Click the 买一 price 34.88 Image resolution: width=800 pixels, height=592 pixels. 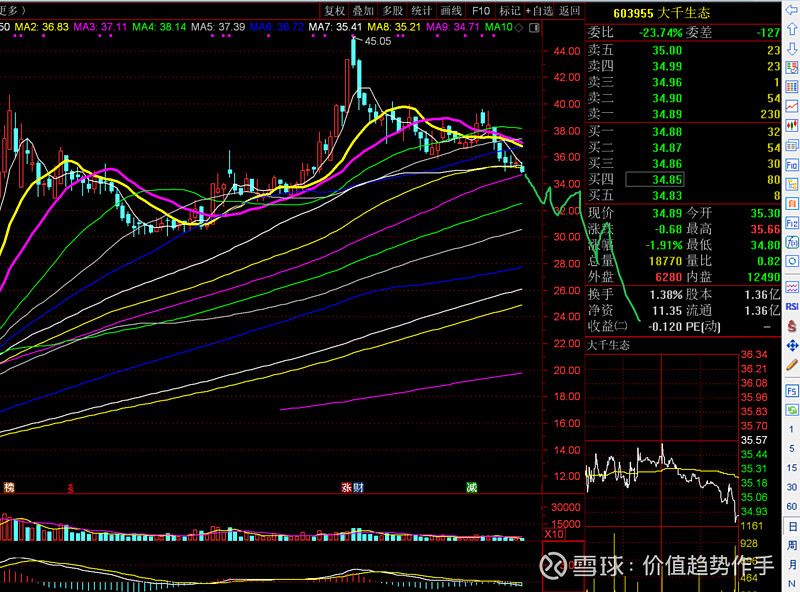tap(667, 132)
